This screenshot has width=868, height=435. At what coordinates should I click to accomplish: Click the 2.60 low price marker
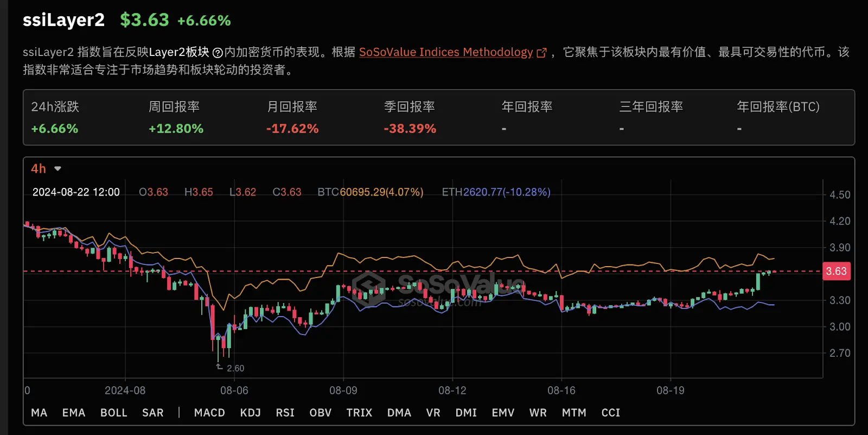click(x=235, y=368)
